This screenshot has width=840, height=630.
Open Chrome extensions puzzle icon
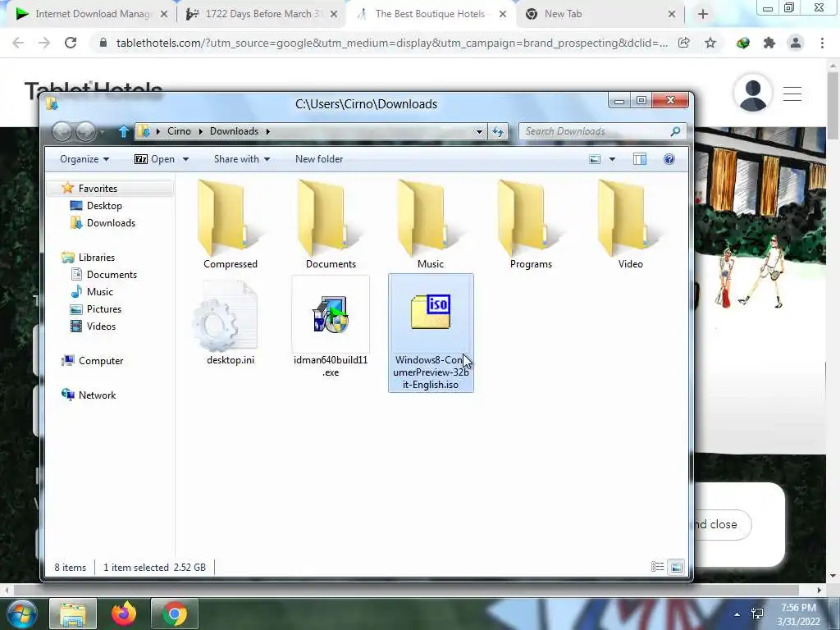tap(769, 43)
